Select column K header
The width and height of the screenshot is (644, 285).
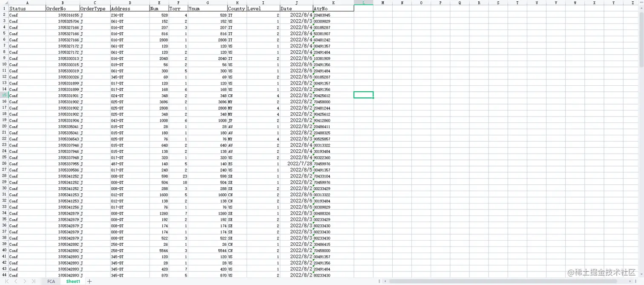click(x=333, y=3)
